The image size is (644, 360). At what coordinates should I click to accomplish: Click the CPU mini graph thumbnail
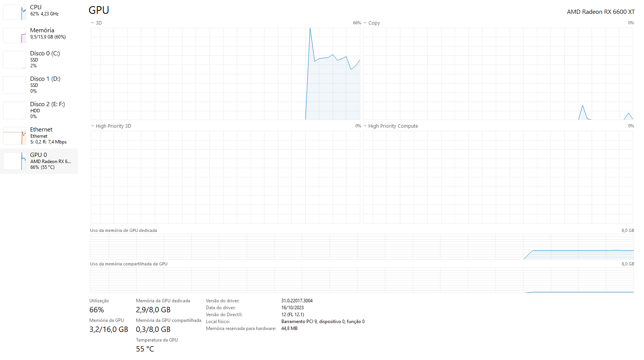[15, 12]
